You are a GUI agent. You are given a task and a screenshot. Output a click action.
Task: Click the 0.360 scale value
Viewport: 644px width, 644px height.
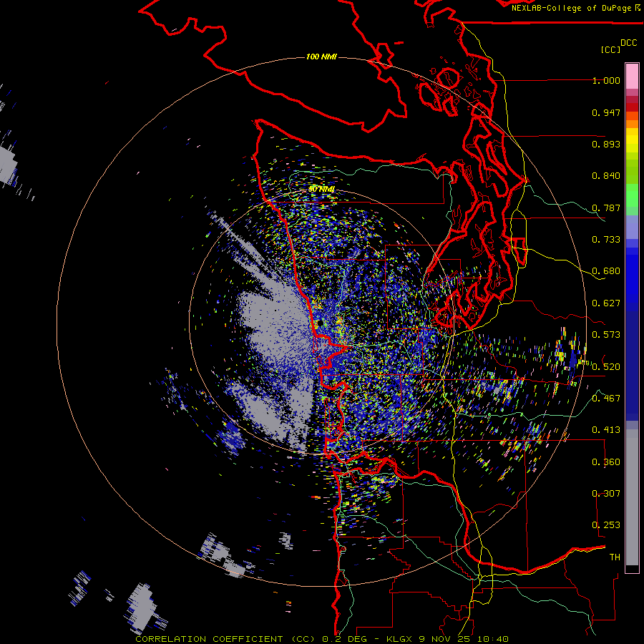pyautogui.click(x=606, y=462)
